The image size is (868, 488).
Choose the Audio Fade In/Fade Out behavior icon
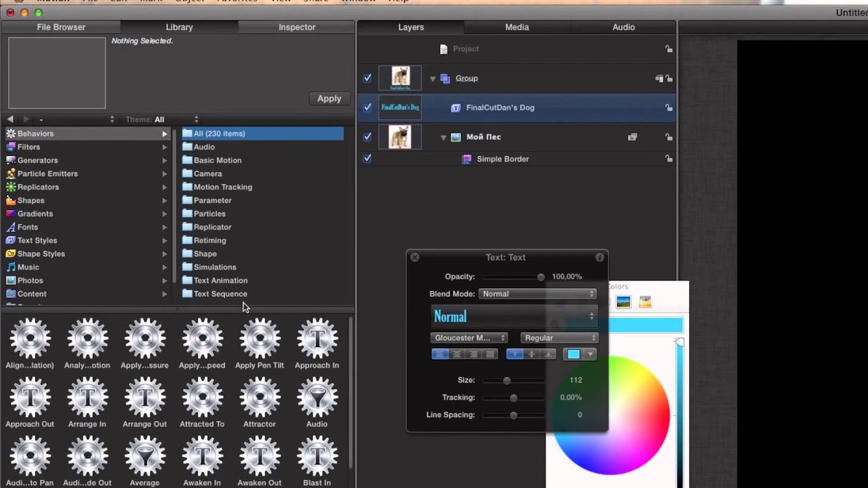pos(87,456)
